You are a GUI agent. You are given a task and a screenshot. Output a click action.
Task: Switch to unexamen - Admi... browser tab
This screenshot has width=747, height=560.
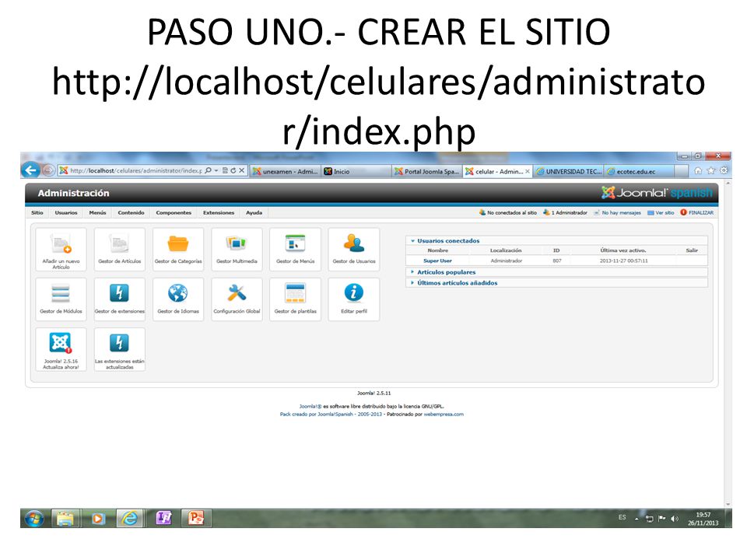pyautogui.click(x=285, y=171)
